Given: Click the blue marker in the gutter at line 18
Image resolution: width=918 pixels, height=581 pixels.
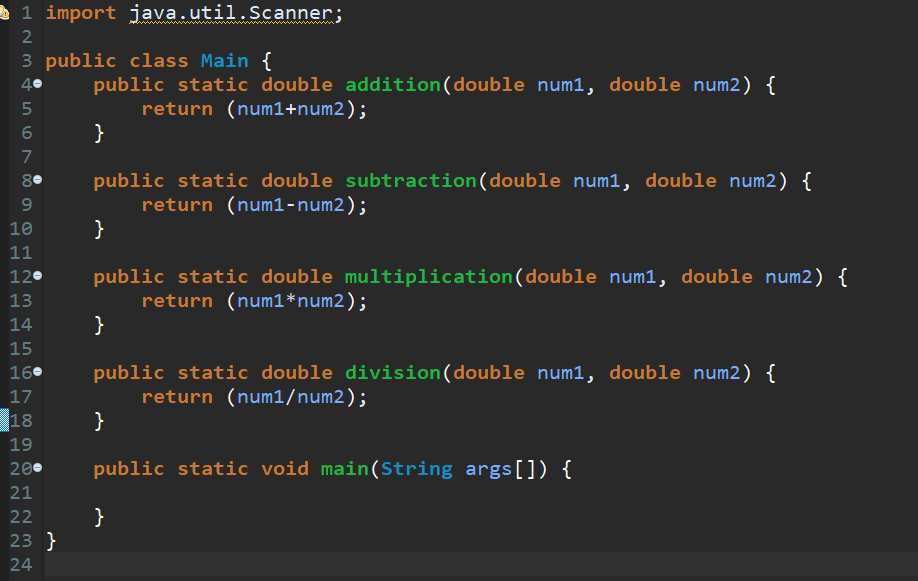Looking at the screenshot, I should tap(5, 420).
